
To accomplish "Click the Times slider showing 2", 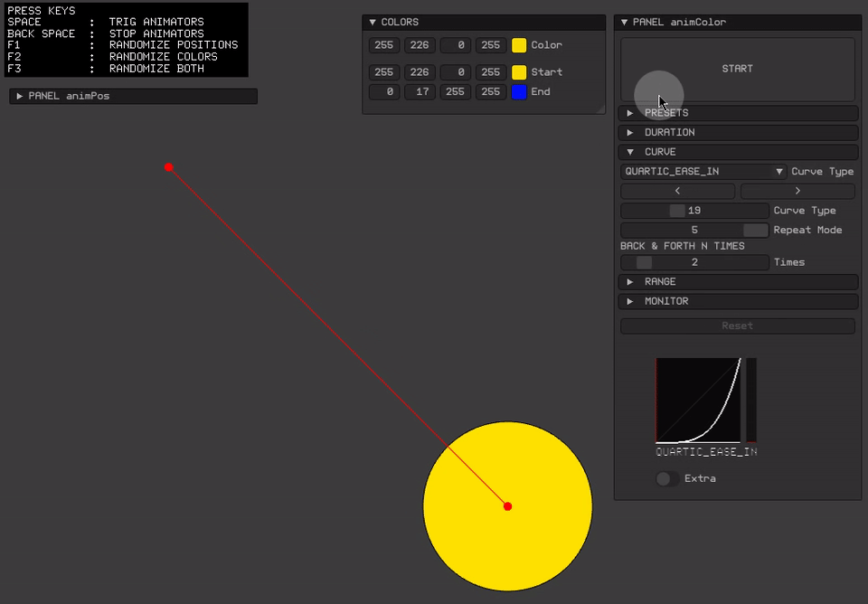I will 694,262.
